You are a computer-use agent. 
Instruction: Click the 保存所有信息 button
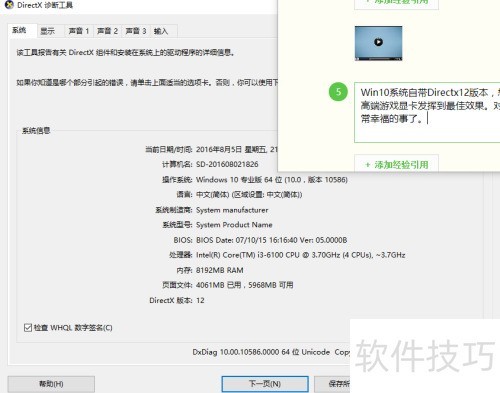332,384
